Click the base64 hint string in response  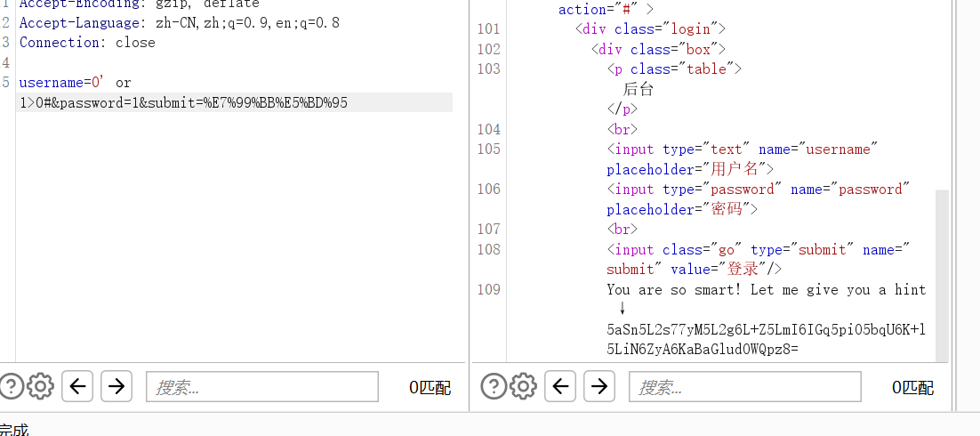pyautogui.click(x=766, y=330)
